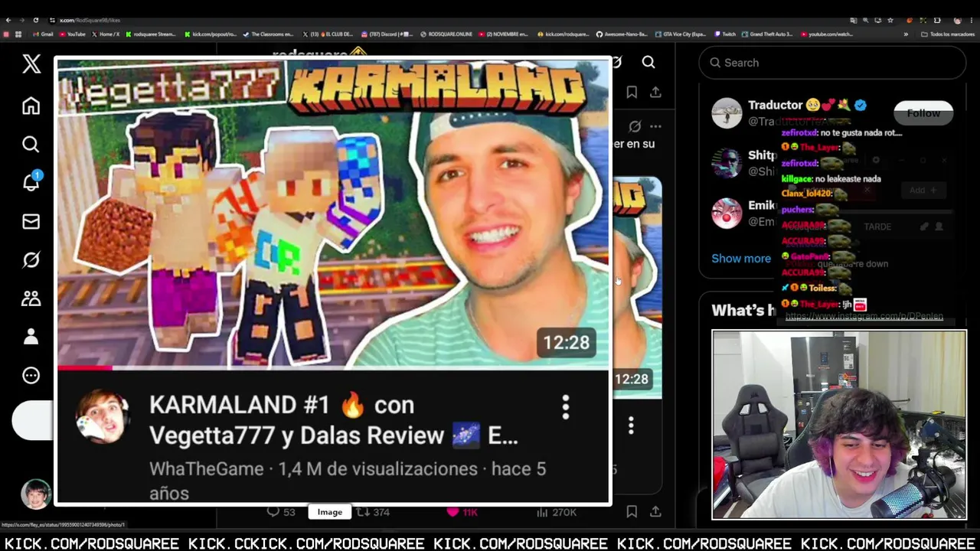Open the Twitch bookmark
The height and width of the screenshot is (551, 980).
[x=725, y=34]
